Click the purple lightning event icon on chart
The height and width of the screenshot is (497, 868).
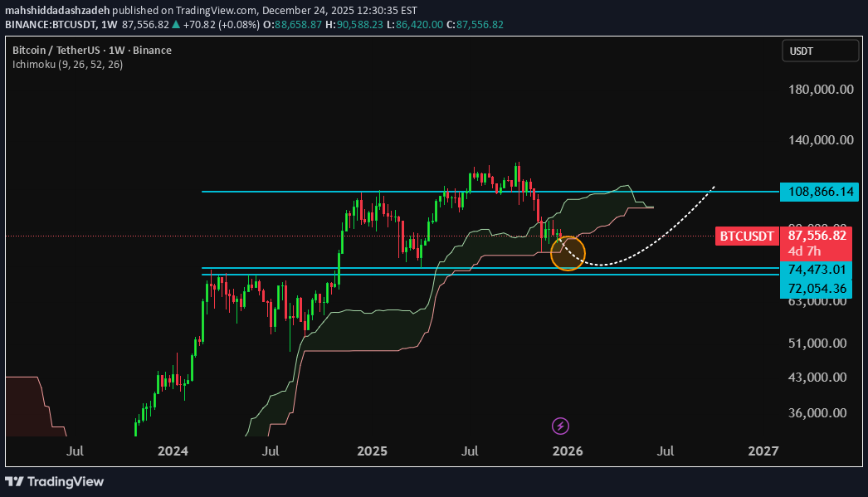[560, 426]
